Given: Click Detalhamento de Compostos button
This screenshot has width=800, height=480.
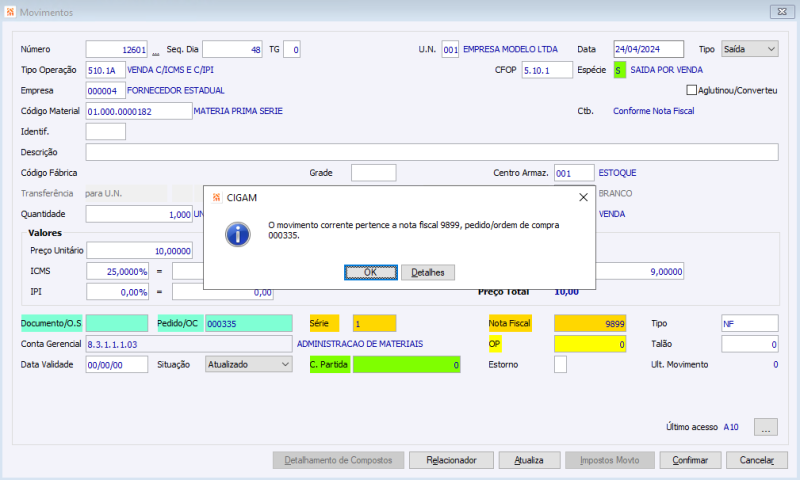Looking at the screenshot, I should tap(338, 460).
